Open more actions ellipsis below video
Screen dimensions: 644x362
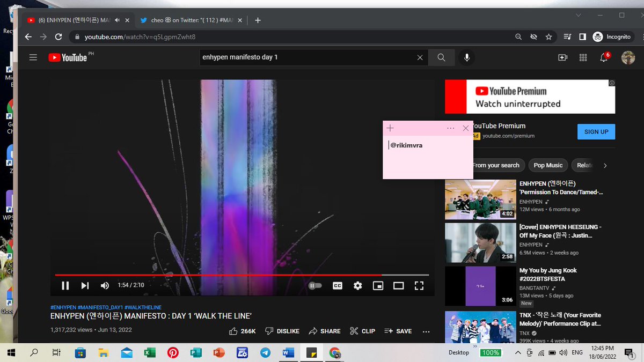click(x=426, y=331)
